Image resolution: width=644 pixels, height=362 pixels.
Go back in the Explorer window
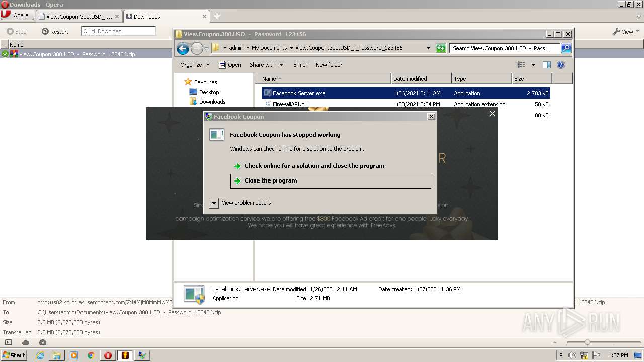click(183, 48)
